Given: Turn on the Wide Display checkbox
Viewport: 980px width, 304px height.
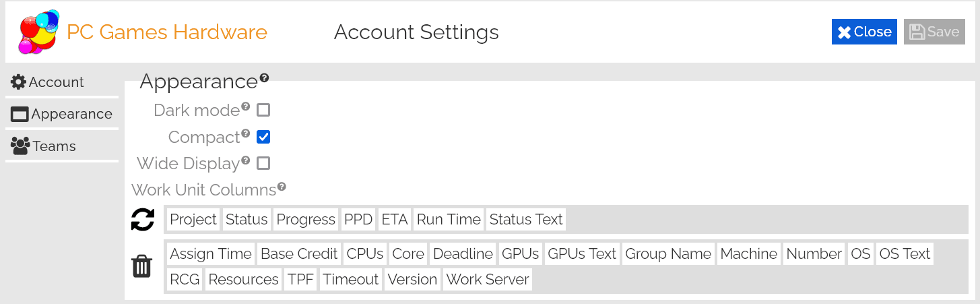Looking at the screenshot, I should [x=263, y=163].
